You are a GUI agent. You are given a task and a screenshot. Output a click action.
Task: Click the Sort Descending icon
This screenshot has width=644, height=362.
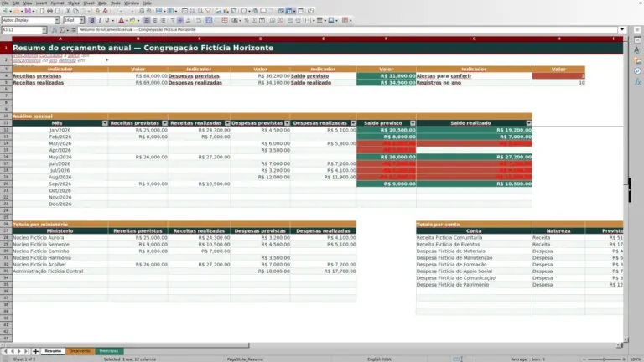point(200,11)
